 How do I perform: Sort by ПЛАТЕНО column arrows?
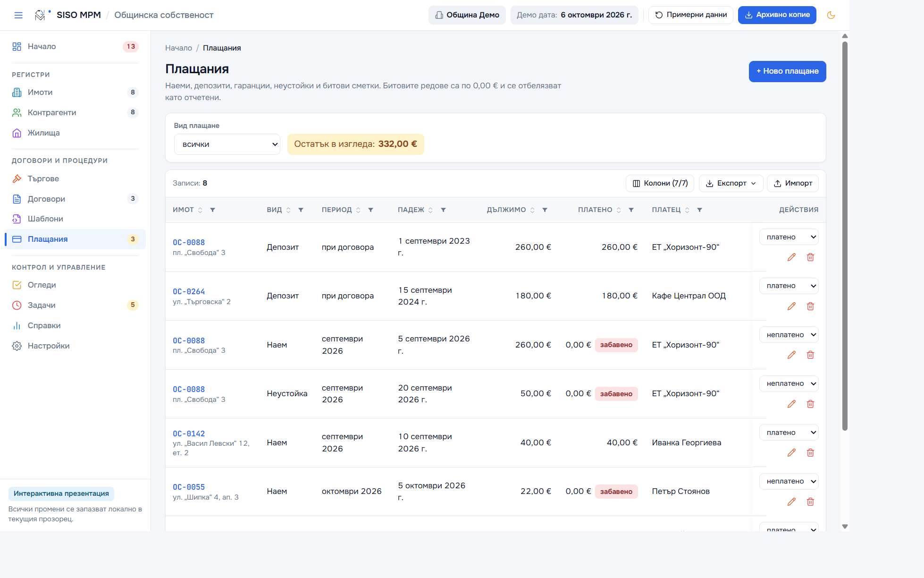coord(619,210)
